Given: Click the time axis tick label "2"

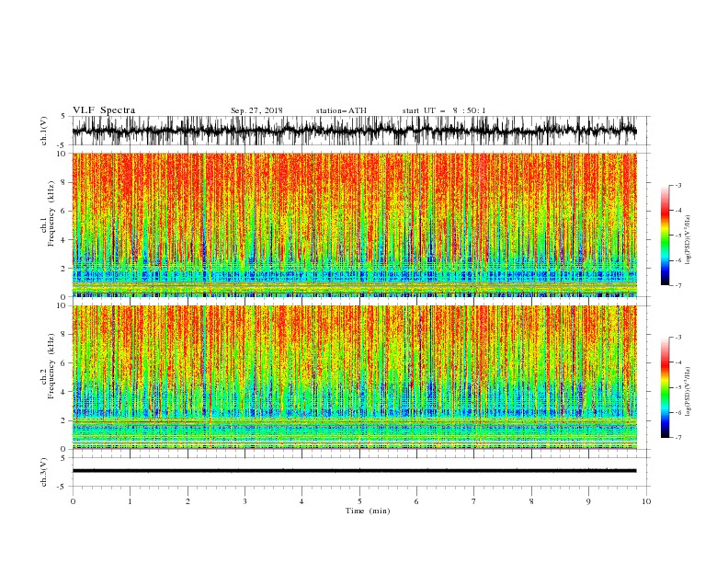Looking at the screenshot, I should [x=188, y=501].
